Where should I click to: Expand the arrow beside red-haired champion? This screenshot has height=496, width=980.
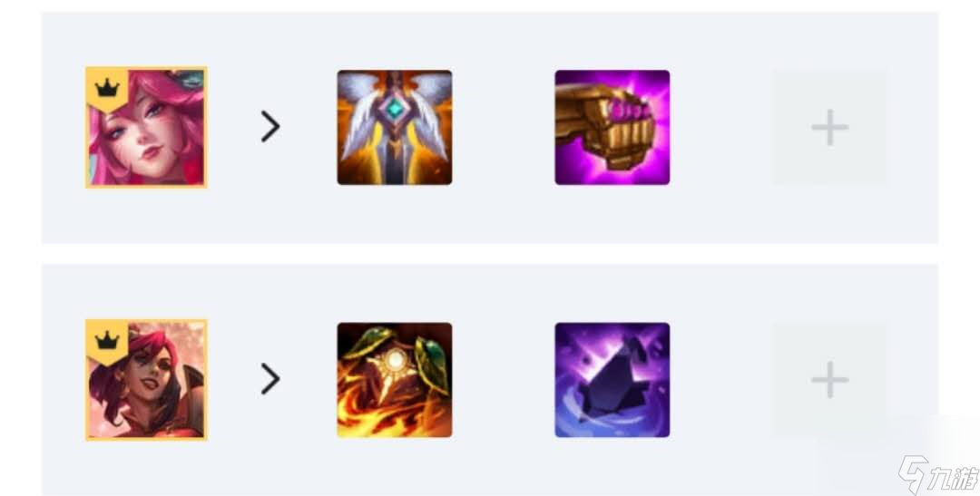[x=270, y=379]
